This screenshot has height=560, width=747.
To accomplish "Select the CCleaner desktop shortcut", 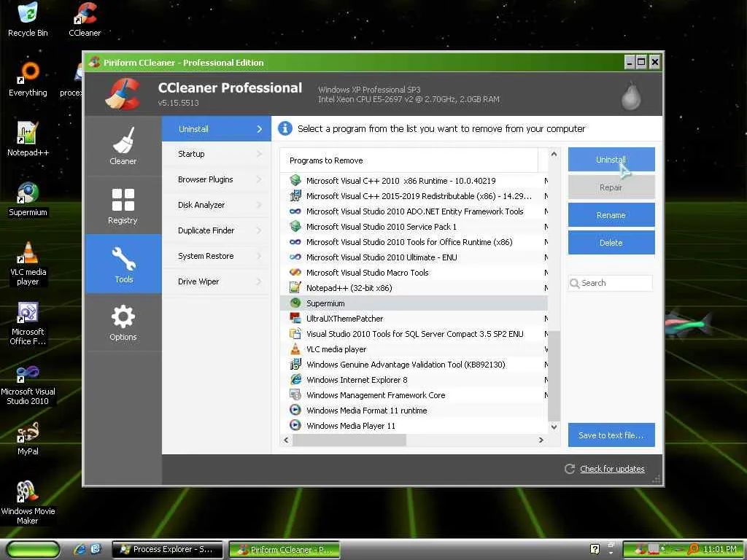I will [x=85, y=20].
